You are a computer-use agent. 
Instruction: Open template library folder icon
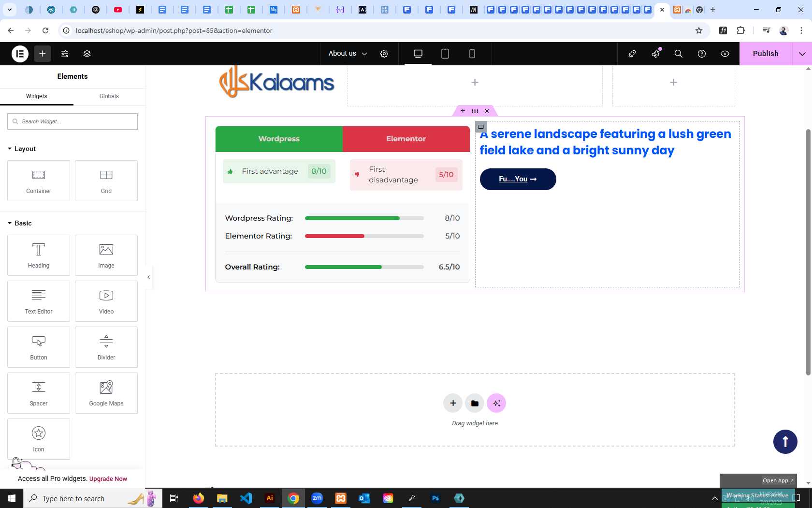(x=475, y=403)
